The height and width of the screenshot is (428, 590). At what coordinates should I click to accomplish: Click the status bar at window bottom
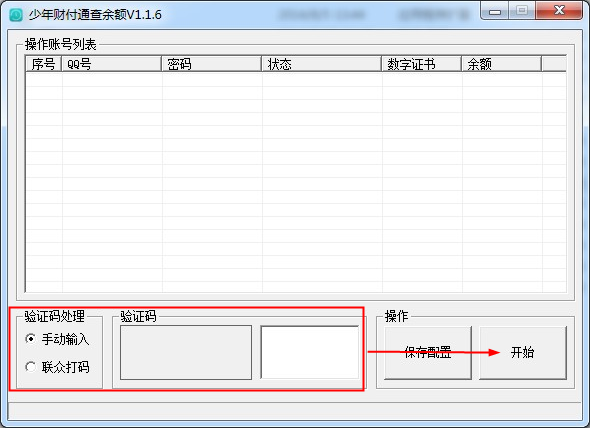coord(295,411)
